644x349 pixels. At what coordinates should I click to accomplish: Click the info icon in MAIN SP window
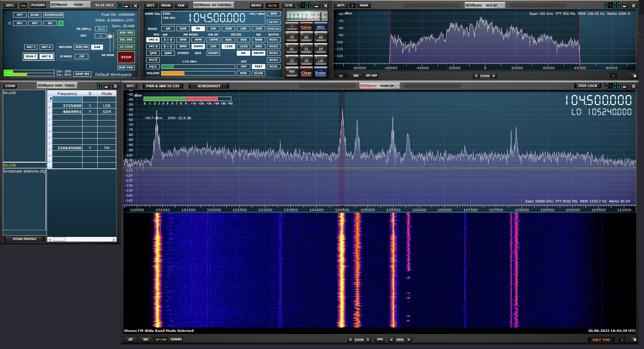coord(622,340)
